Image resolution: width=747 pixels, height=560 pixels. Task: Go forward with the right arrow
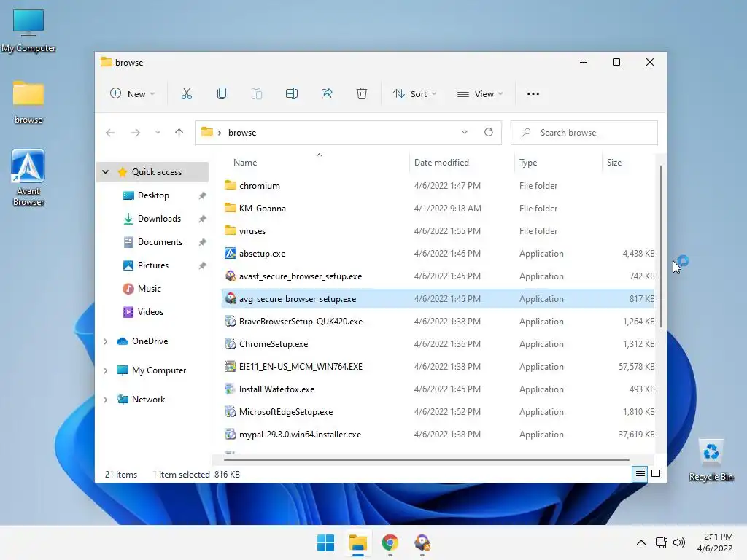[x=136, y=133]
